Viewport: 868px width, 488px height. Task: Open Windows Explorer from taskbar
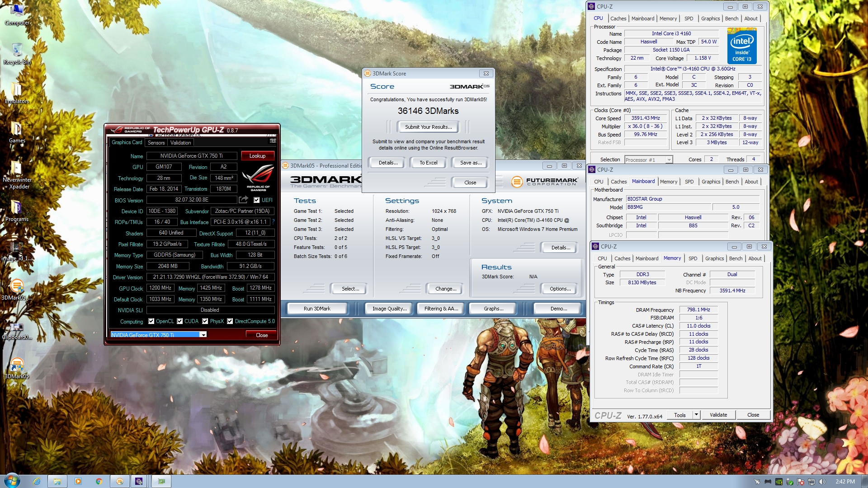(57, 481)
